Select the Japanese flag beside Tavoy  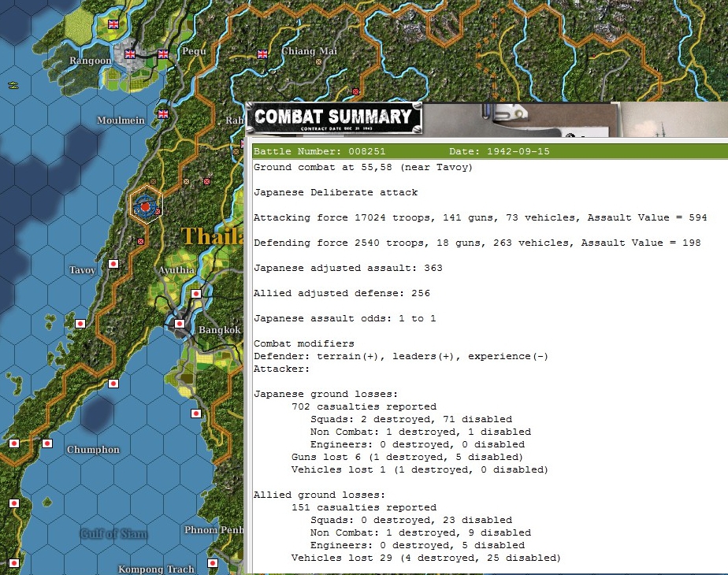pyautogui.click(x=113, y=264)
